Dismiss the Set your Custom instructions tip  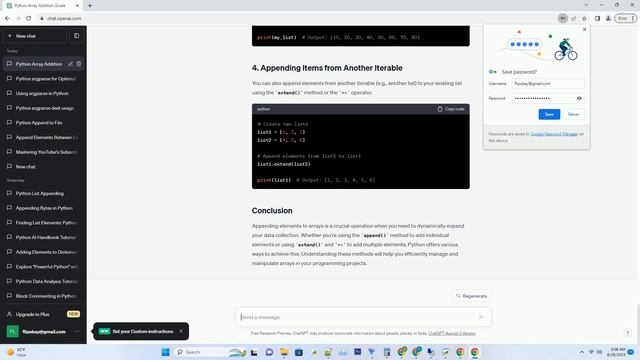click(181, 331)
